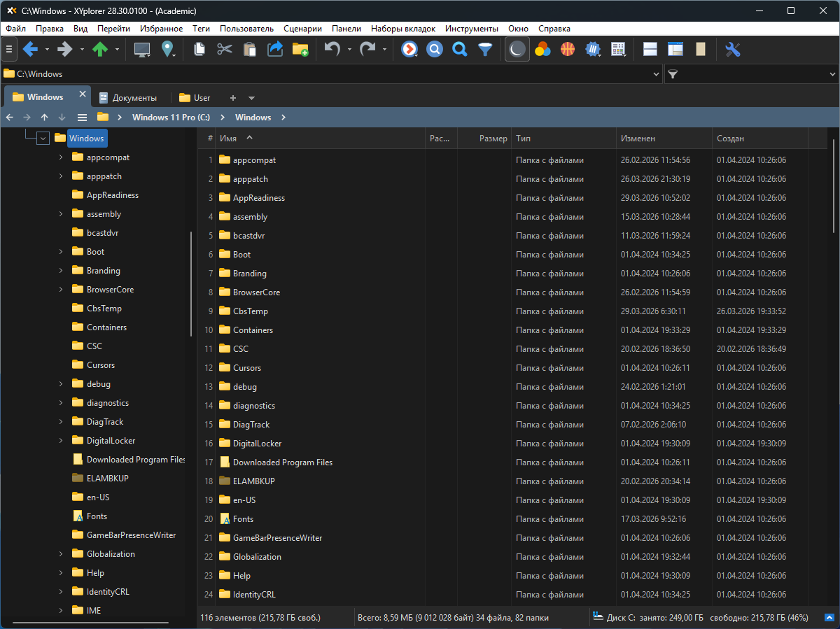Toggle the navigation tree panel icon

(675, 49)
